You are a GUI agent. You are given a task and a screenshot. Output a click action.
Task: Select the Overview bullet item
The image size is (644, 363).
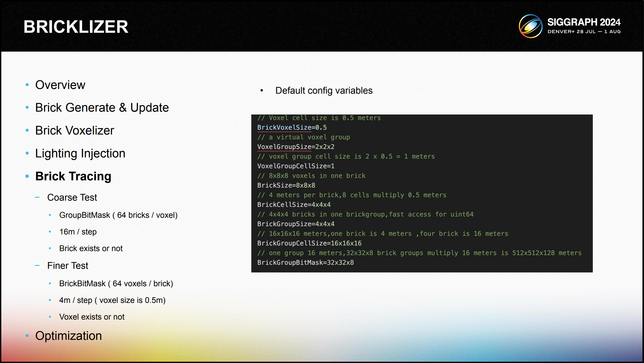click(60, 85)
